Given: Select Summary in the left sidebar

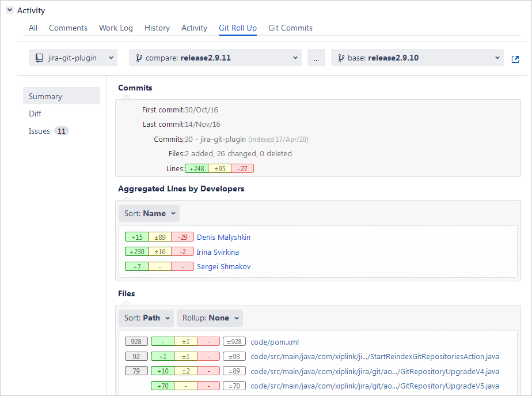Looking at the screenshot, I should pos(45,96).
